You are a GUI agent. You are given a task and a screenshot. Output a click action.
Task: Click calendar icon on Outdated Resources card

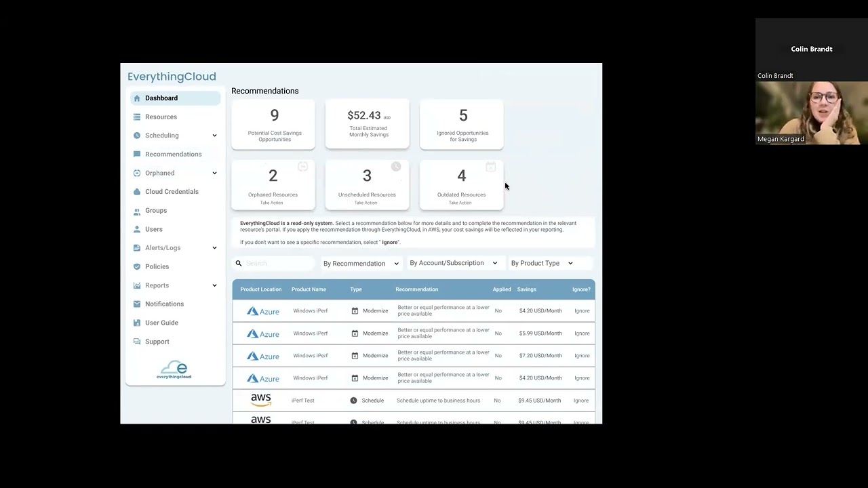(491, 167)
